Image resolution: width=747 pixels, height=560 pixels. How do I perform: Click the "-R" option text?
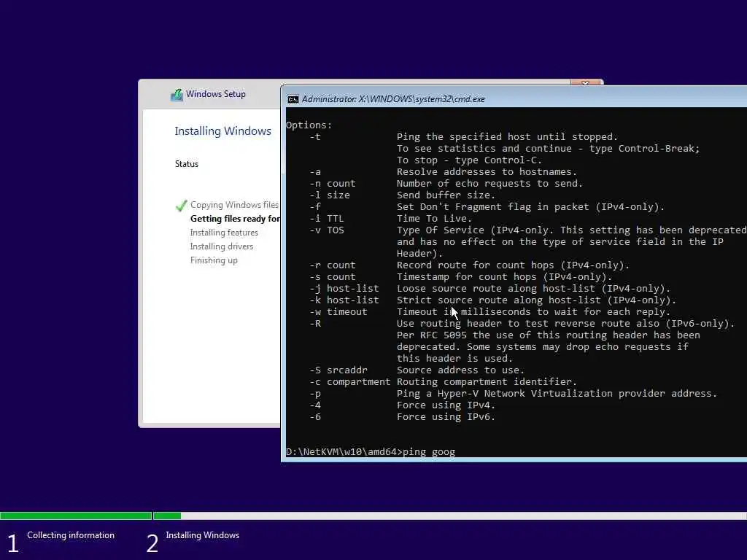point(315,323)
